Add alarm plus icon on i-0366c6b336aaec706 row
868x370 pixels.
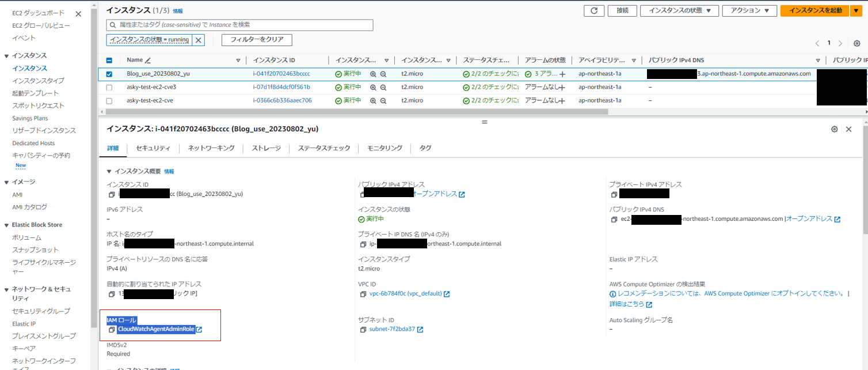(562, 101)
